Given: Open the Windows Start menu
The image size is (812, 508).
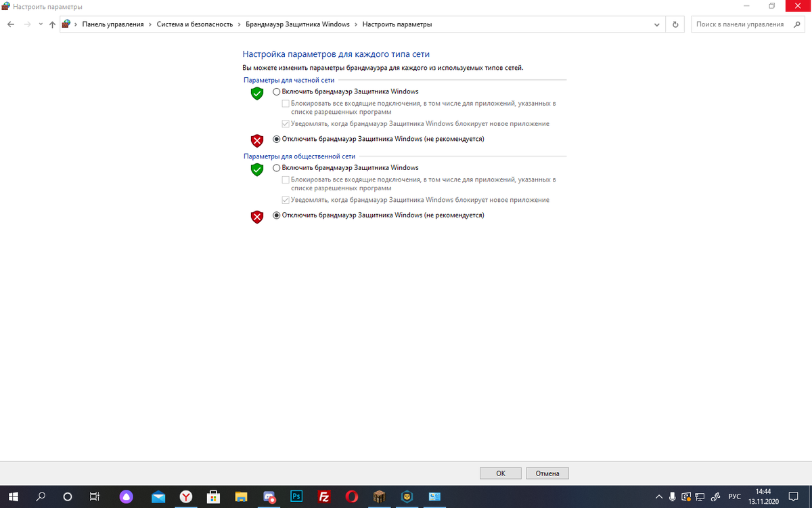Looking at the screenshot, I should point(13,496).
